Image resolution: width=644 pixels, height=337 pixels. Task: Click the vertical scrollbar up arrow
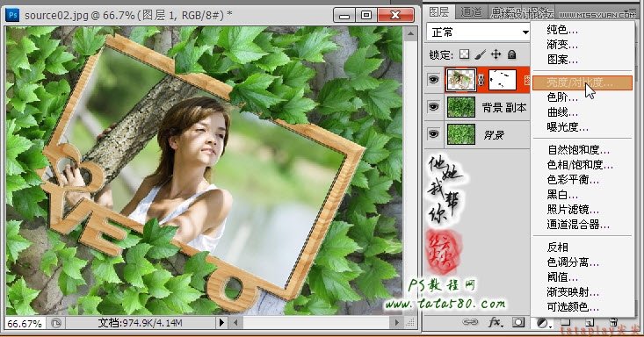410,33
